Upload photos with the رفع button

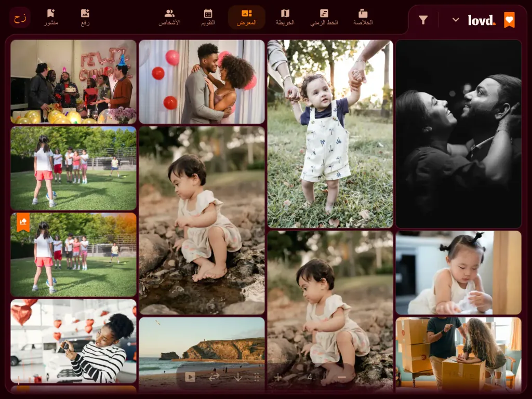(x=85, y=17)
